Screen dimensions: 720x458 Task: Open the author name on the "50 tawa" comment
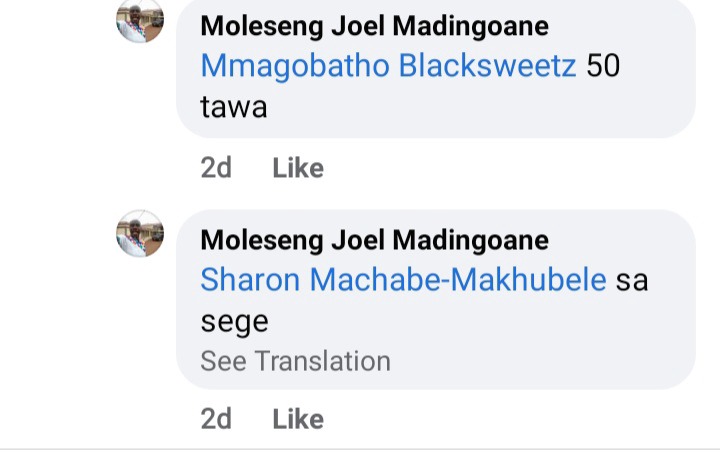coord(374,26)
